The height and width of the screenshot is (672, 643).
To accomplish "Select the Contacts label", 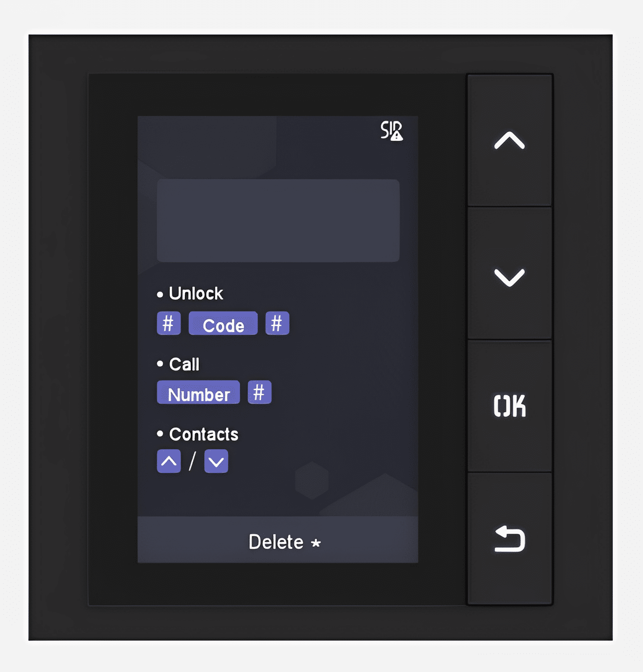I will click(x=204, y=434).
